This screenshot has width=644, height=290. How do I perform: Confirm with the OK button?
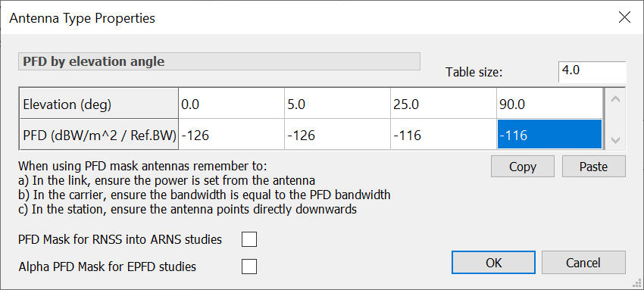click(493, 263)
